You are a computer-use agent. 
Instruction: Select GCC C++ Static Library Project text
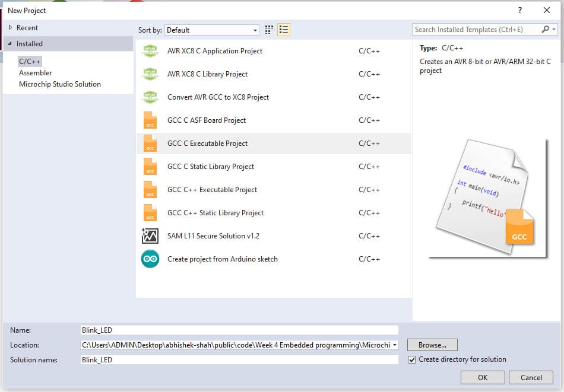pos(216,213)
